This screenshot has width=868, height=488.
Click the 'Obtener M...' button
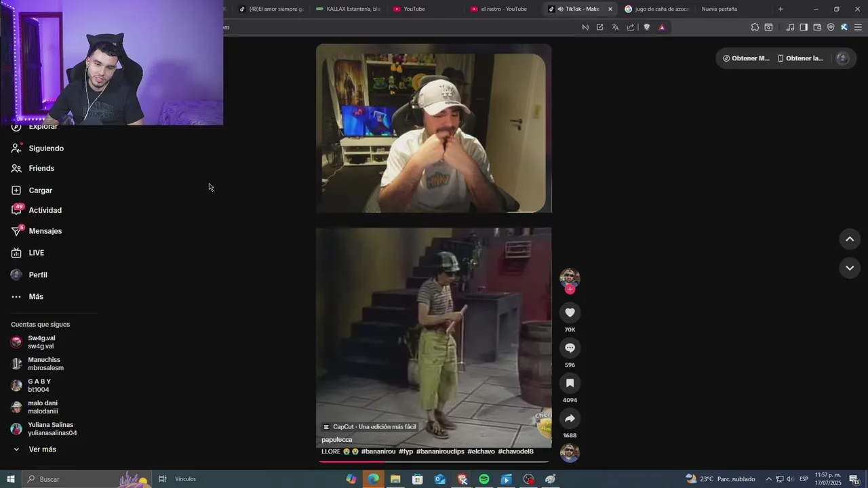[746, 58]
